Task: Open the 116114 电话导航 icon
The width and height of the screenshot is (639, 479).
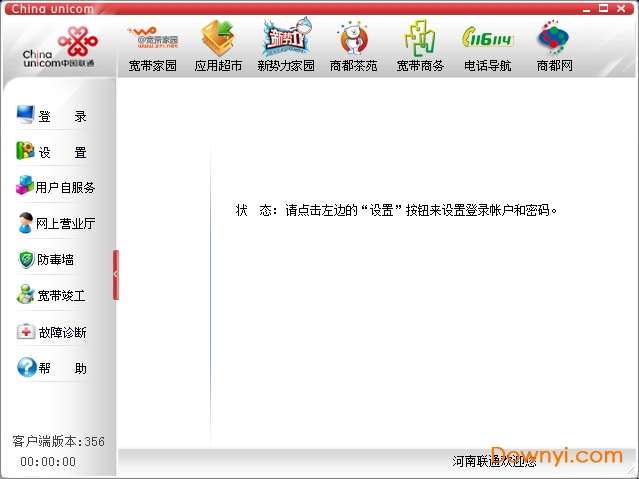Action: pyautogui.click(x=488, y=38)
